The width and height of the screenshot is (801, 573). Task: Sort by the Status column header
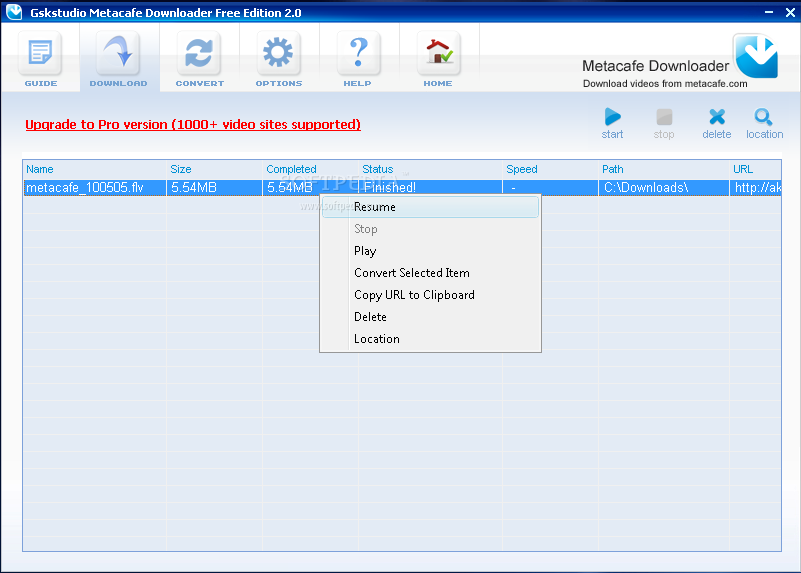431,169
